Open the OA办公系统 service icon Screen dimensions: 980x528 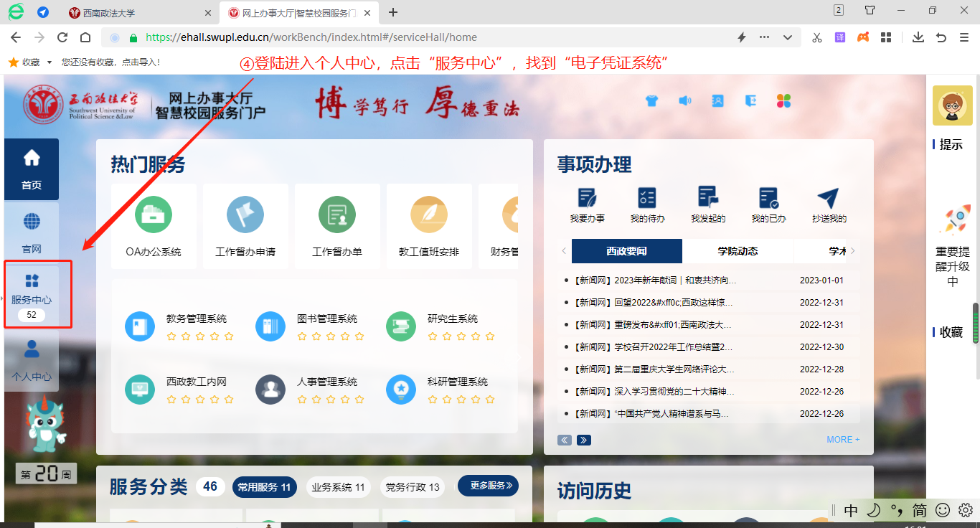point(154,214)
